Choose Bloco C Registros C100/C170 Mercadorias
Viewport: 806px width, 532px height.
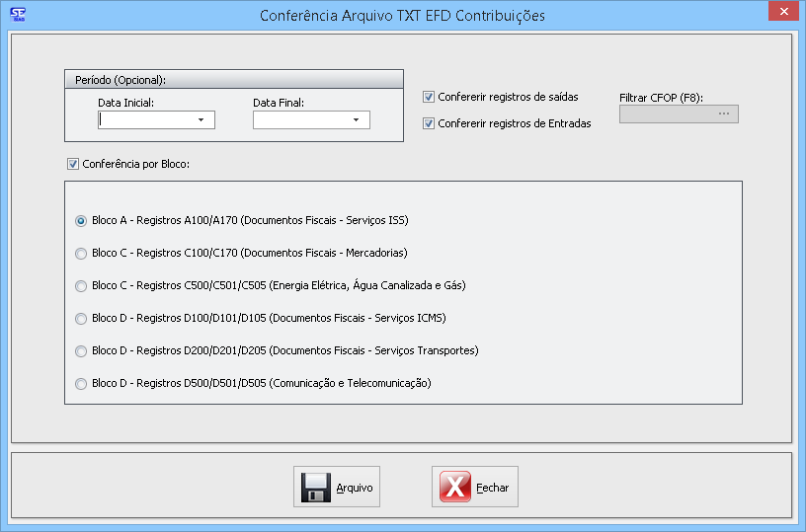81,254
